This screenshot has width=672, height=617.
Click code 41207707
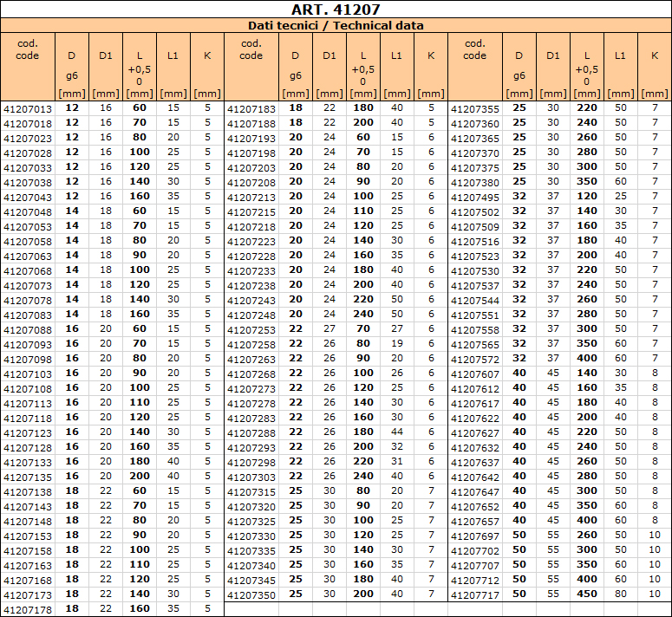475,566
